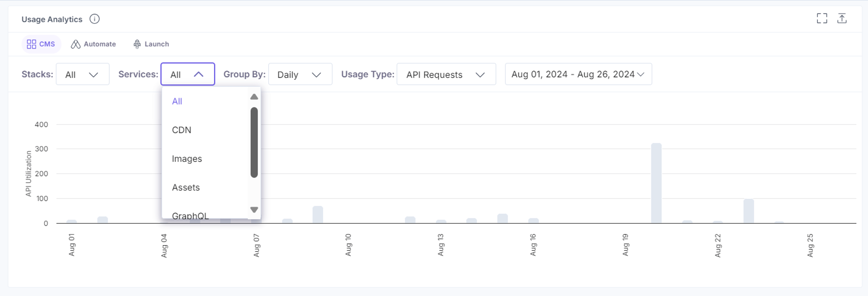The height and width of the screenshot is (296, 868).
Task: Collapse the Services dropdown
Action: (188, 74)
